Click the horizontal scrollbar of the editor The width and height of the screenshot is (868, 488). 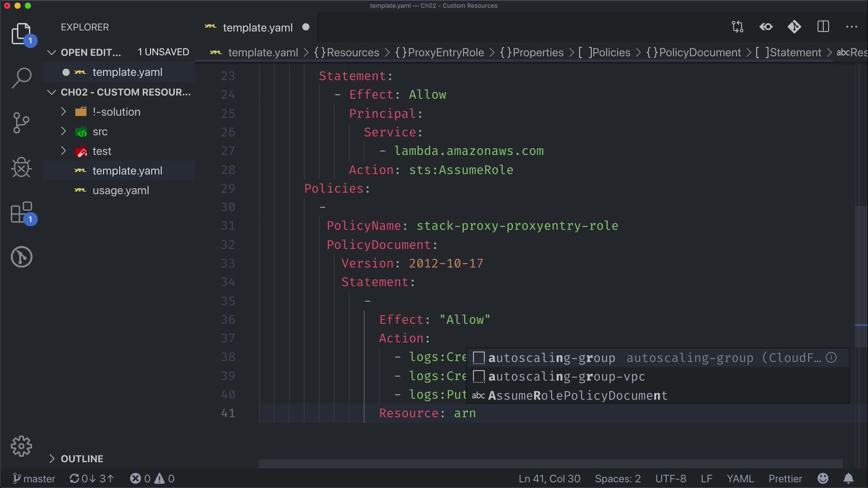point(550,464)
